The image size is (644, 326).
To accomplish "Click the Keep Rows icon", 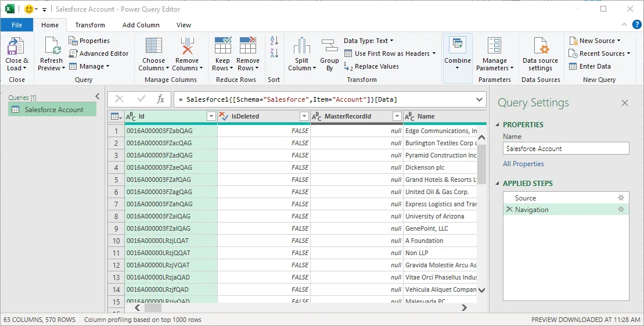I will (x=222, y=46).
